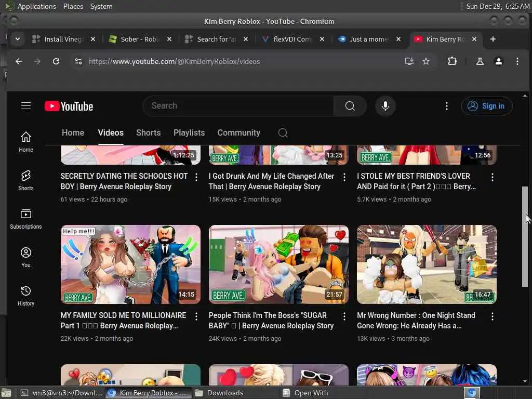The image size is (532, 399).
Task: Open the browser extensions menu
Action: tap(453, 61)
